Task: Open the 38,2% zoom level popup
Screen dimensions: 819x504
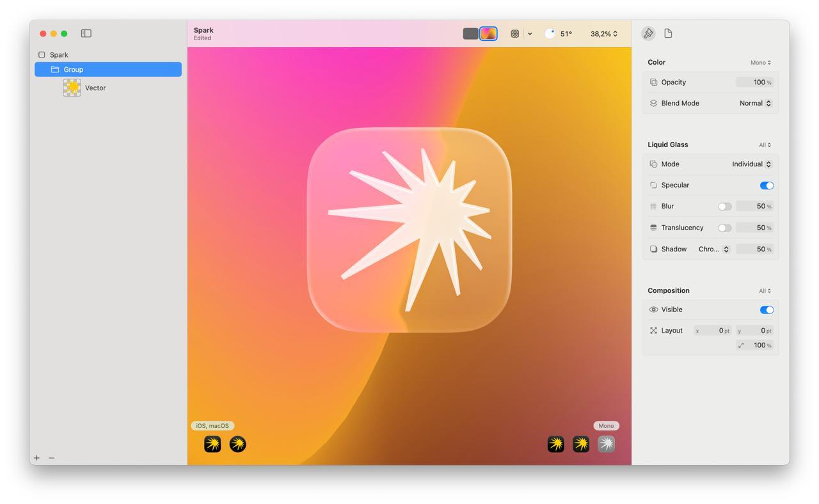Action: [604, 34]
